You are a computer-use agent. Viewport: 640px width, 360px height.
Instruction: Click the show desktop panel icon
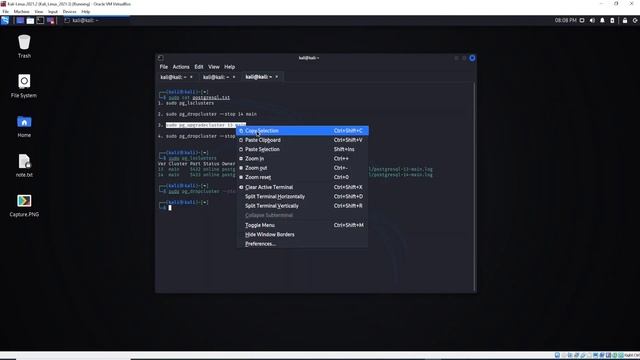click(x=20, y=20)
